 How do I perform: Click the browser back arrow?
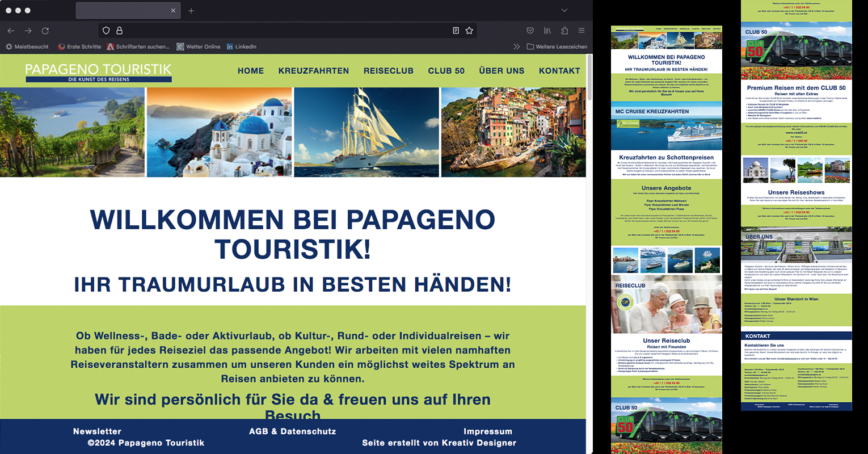[x=11, y=31]
